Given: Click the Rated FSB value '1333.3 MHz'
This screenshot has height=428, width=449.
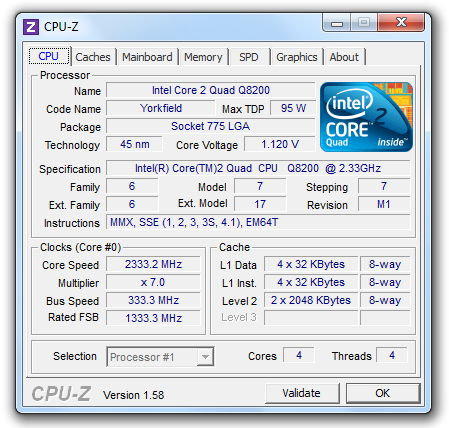Looking at the screenshot, I should [153, 318].
